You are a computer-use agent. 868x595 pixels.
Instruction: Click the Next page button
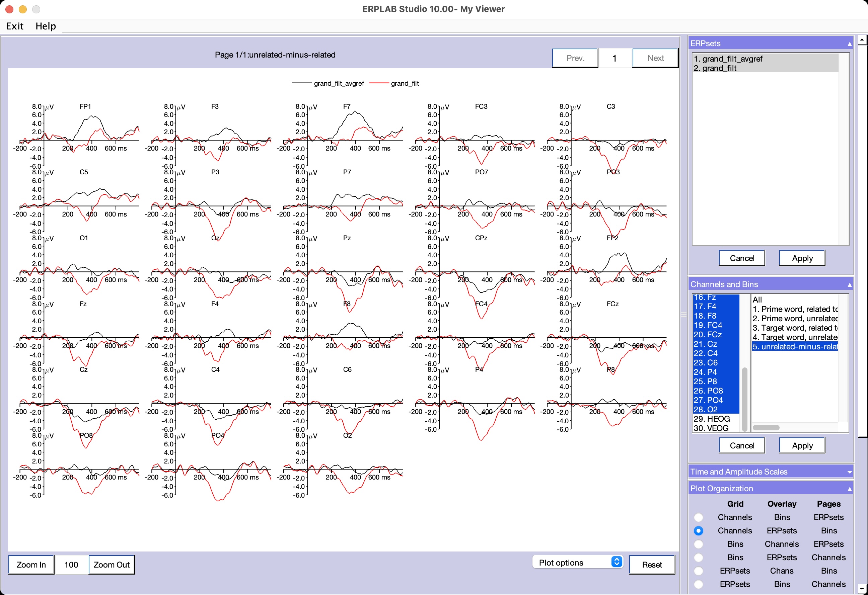point(655,58)
